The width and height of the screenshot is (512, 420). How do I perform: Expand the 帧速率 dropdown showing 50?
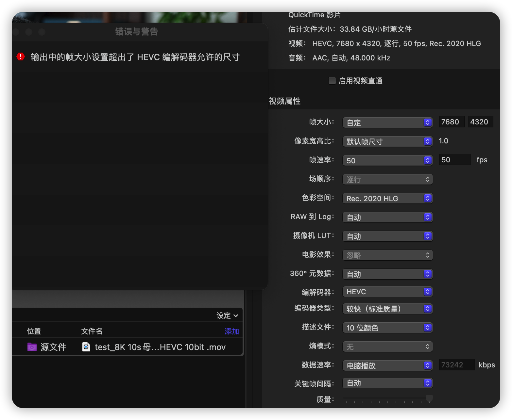387,160
